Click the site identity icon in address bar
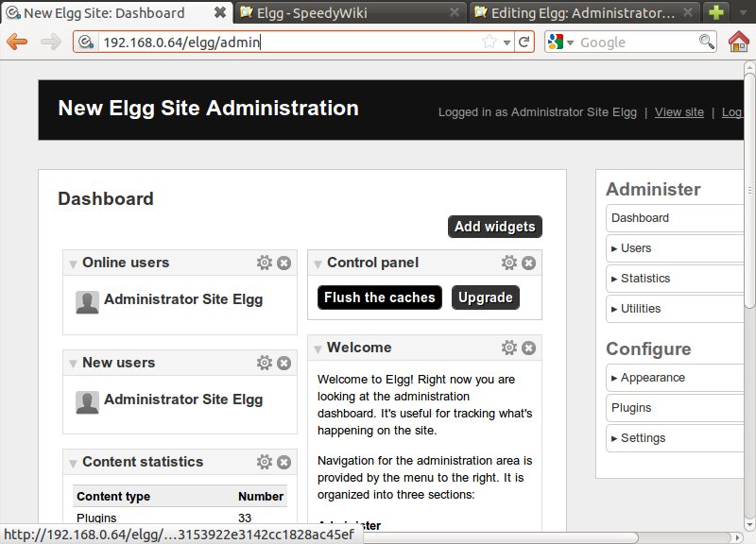The image size is (756, 544). point(86,42)
